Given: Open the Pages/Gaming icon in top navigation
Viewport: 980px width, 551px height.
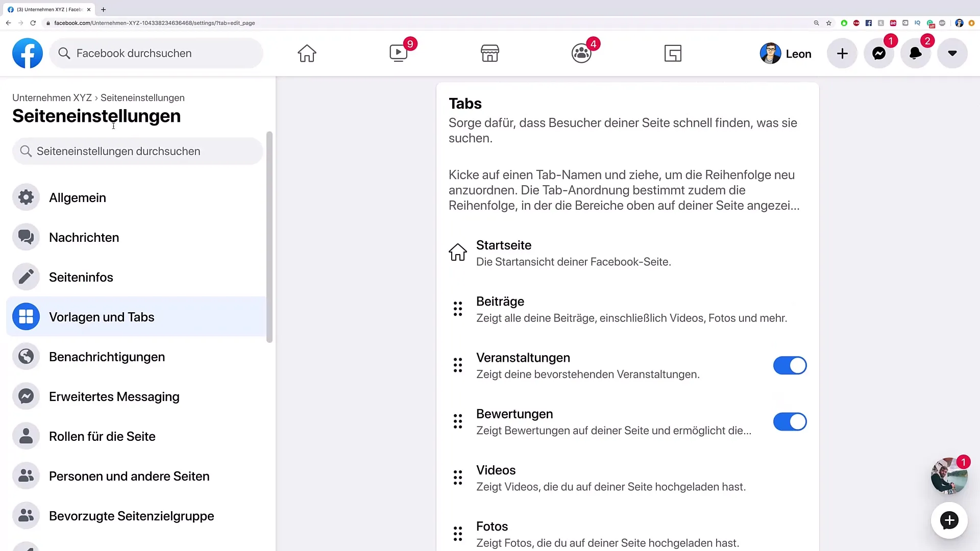Looking at the screenshot, I should 673,53.
